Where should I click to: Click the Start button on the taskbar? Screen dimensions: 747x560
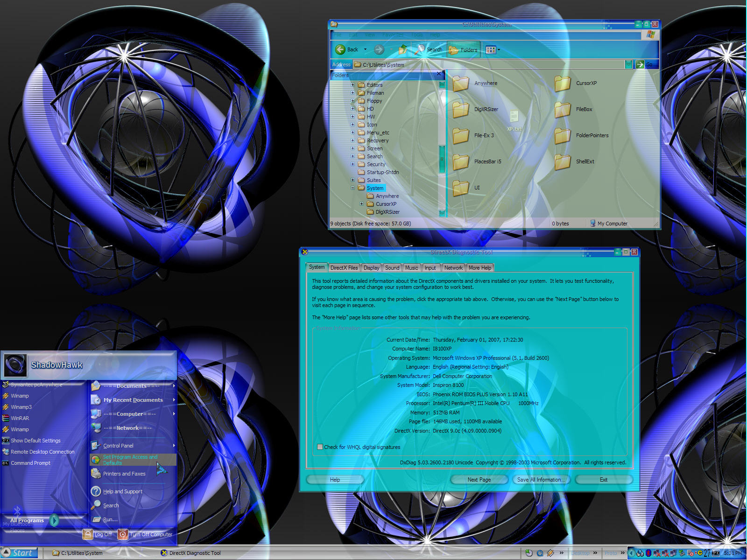point(19,553)
